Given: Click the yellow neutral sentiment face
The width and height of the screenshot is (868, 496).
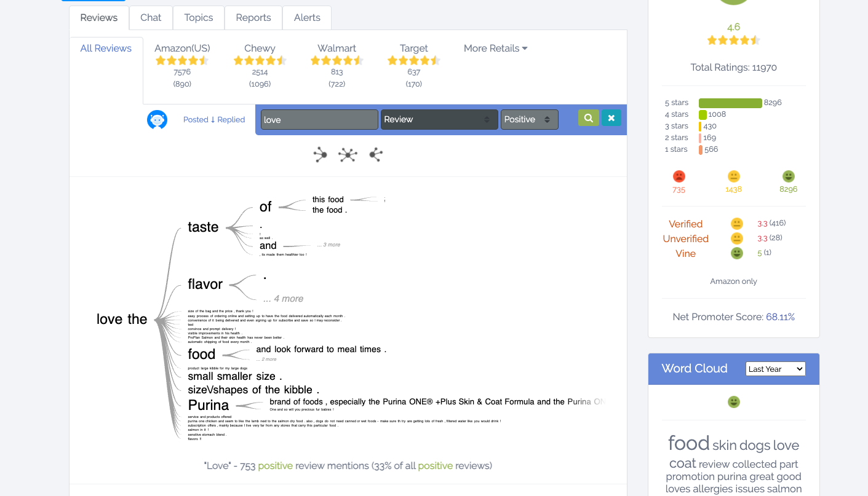Looking at the screenshot, I should [733, 176].
